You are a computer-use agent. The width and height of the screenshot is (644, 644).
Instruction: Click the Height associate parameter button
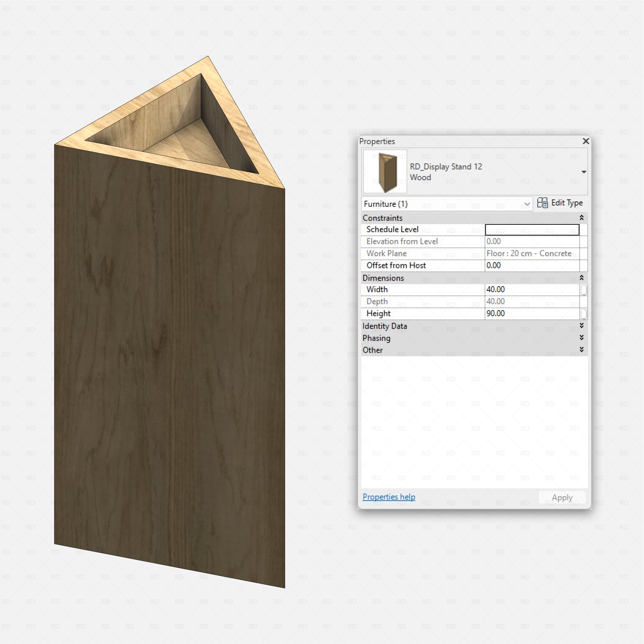coord(583,314)
